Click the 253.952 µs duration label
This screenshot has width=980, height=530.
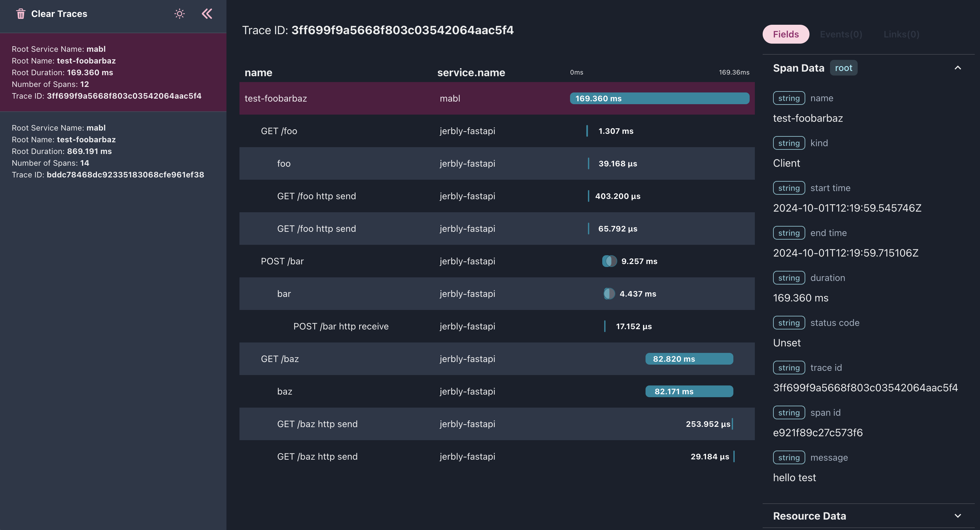coord(708,424)
